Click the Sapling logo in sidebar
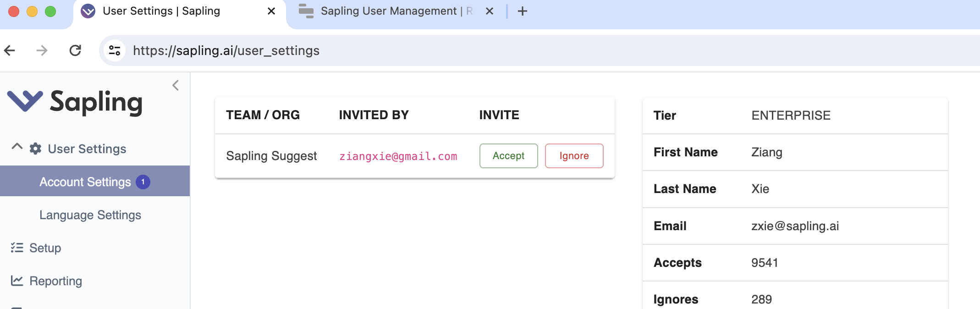 tap(75, 102)
